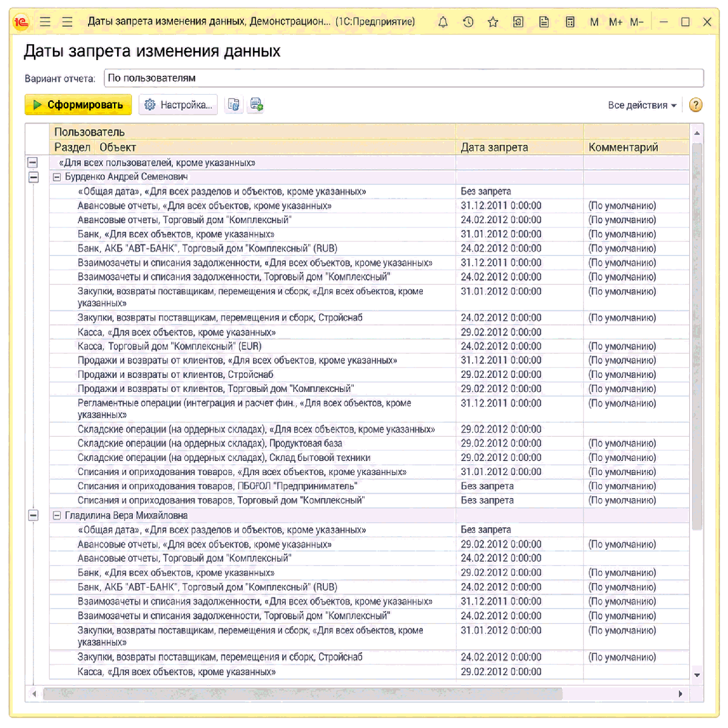Open the notifications bell icon
This screenshot has height=728, width=728.
tap(443, 22)
